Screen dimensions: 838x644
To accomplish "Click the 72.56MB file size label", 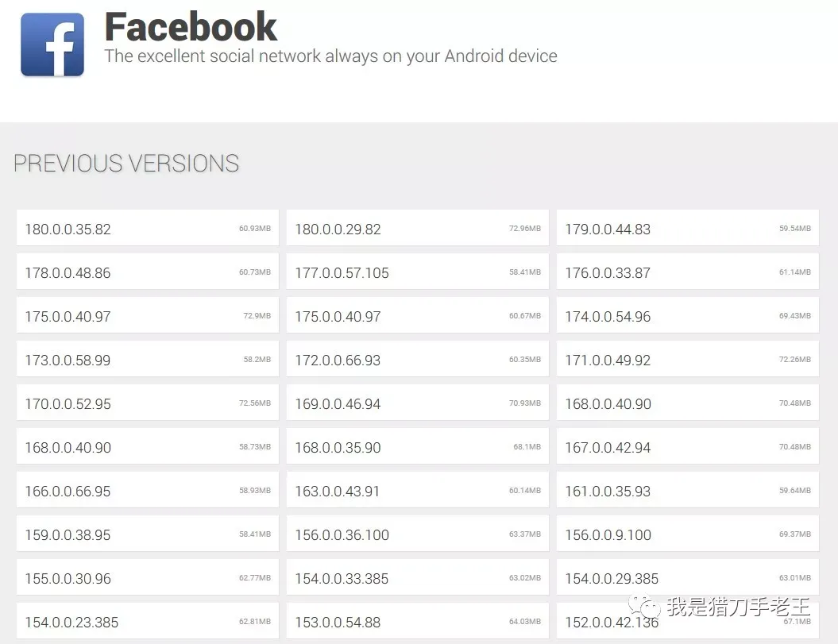I will (x=255, y=403).
